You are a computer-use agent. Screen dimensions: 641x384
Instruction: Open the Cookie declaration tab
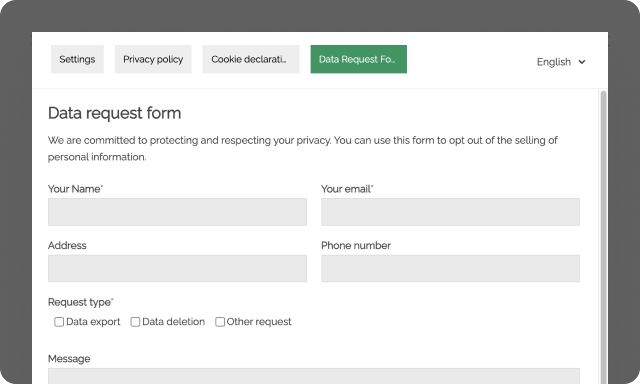tap(251, 59)
